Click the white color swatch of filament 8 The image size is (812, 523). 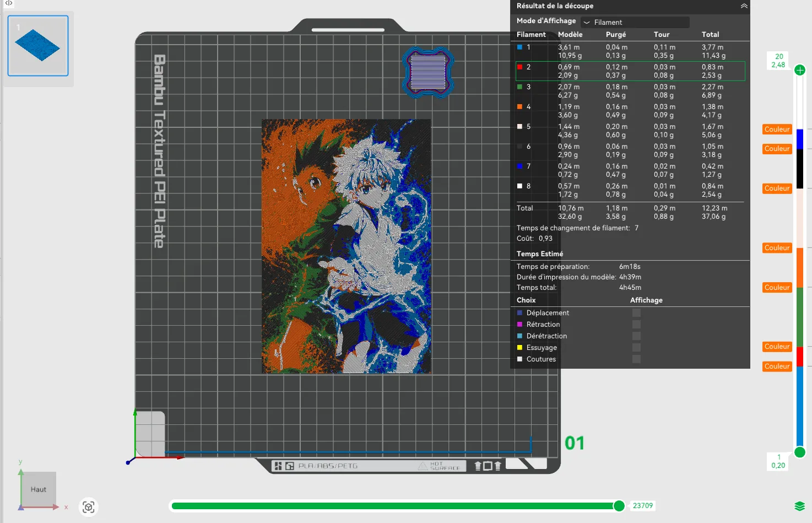(519, 186)
